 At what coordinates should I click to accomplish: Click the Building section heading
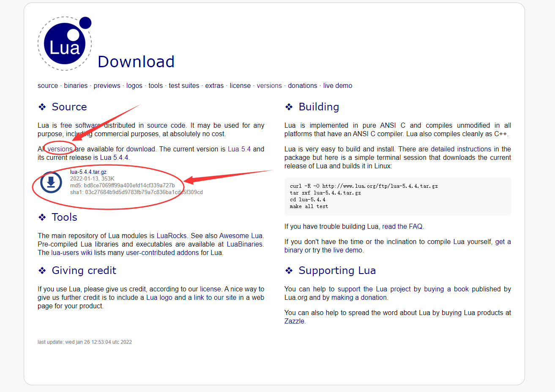(319, 107)
